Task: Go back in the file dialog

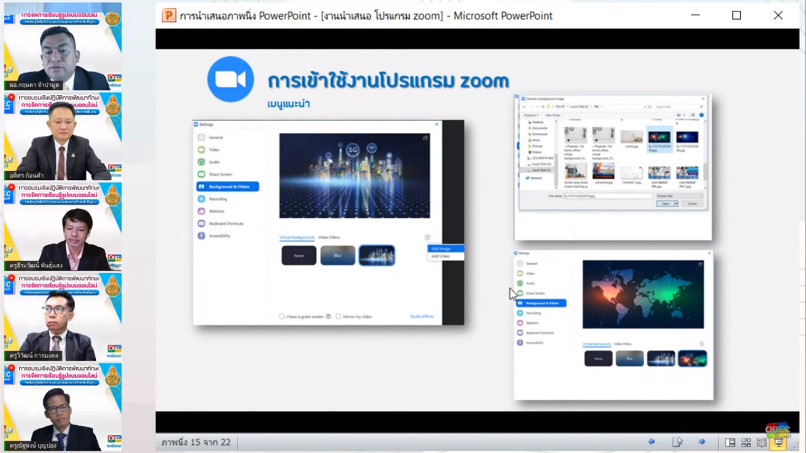Action: pos(524,106)
